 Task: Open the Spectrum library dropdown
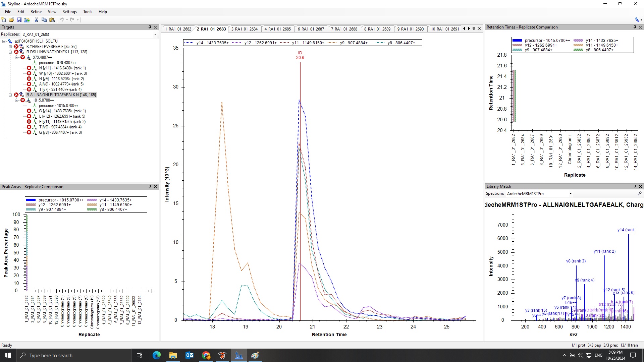coord(570,194)
